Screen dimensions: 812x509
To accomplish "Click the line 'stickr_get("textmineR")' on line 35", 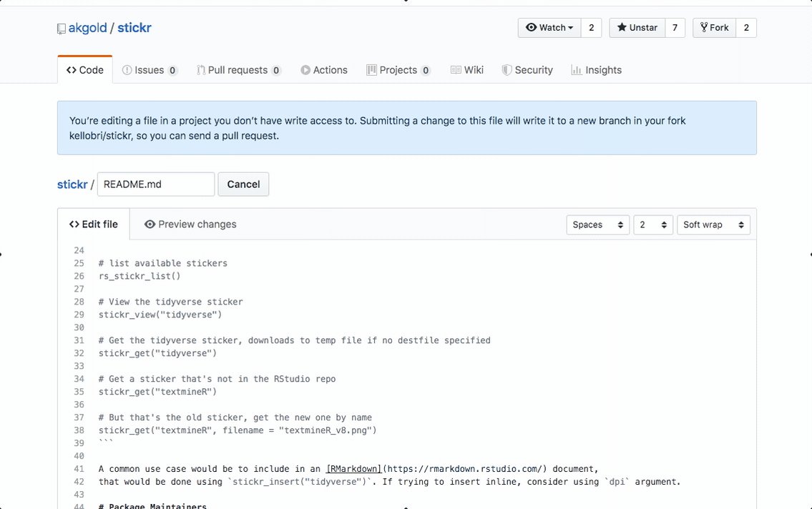I will (x=157, y=392).
